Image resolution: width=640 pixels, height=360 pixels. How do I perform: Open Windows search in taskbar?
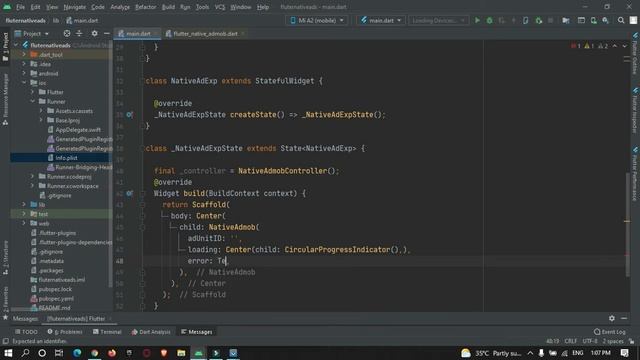[x=25, y=353]
